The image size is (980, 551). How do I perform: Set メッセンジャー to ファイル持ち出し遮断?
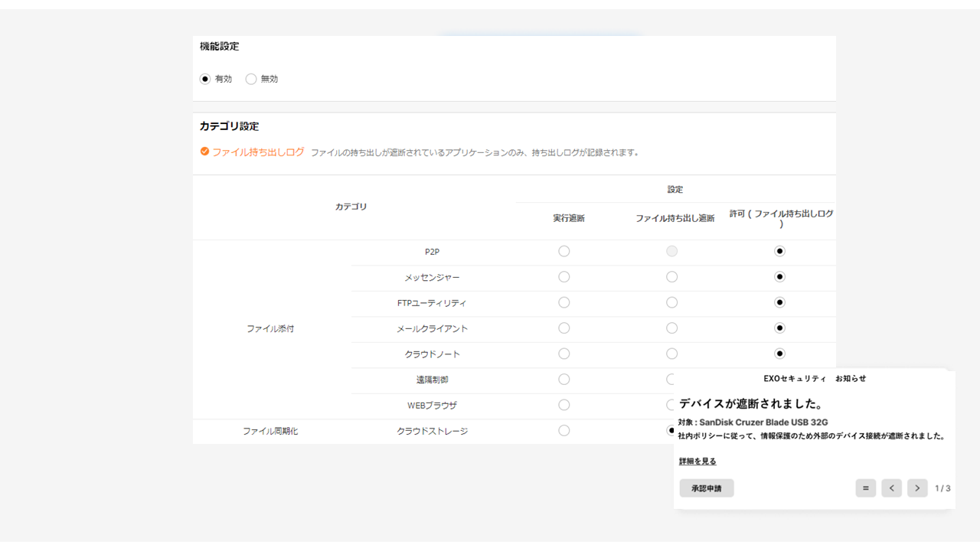click(x=671, y=276)
